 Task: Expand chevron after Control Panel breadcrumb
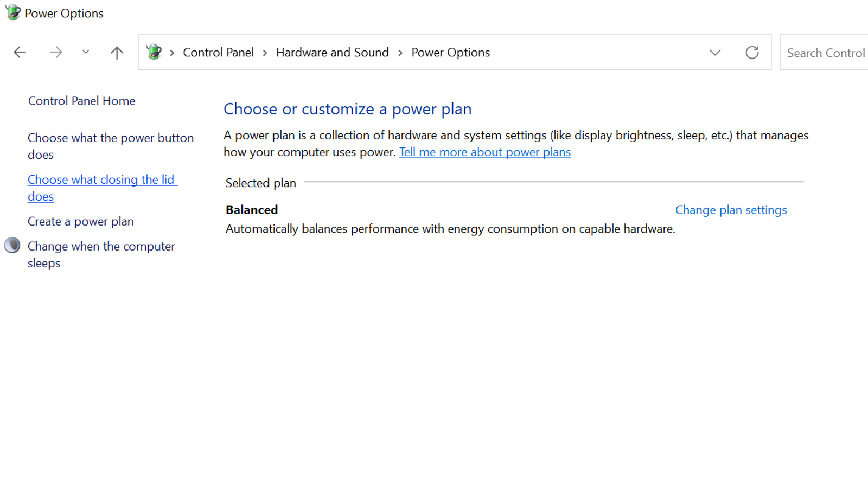point(265,53)
